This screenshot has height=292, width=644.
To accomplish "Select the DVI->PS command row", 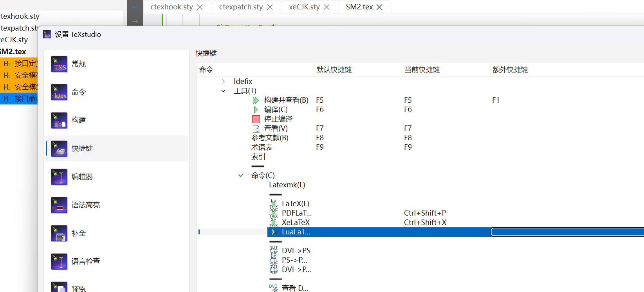I will coord(296,251).
